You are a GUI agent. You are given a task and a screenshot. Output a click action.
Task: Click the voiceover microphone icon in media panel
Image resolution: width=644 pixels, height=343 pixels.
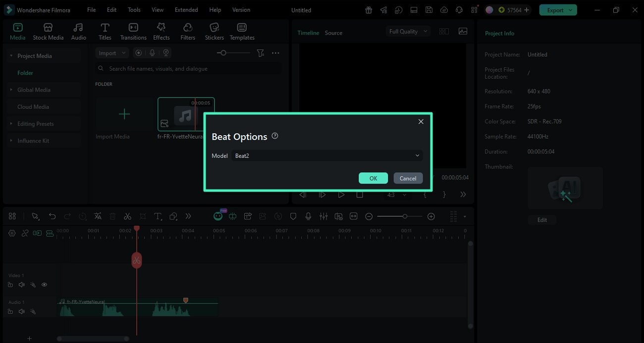[153, 53]
